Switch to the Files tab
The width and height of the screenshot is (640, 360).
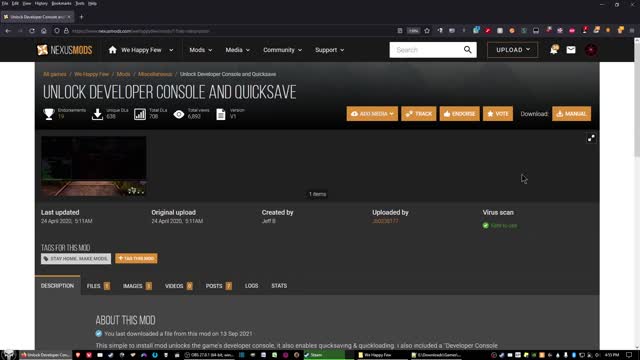[x=98, y=286]
